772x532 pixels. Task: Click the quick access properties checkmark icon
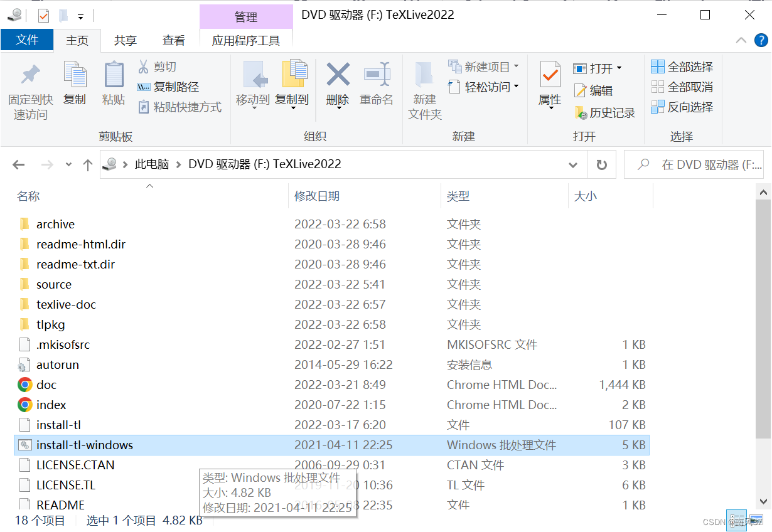pyautogui.click(x=43, y=15)
